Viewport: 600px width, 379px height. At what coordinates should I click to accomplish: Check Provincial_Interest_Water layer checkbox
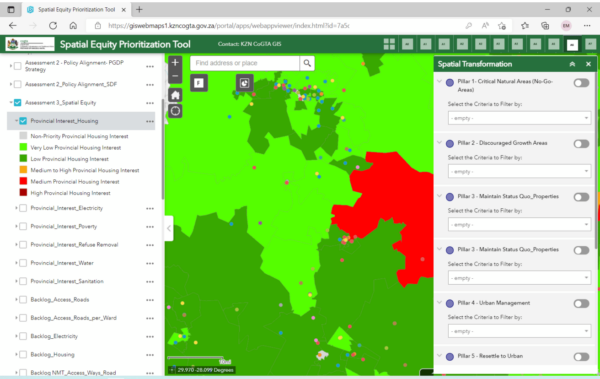pos(23,263)
